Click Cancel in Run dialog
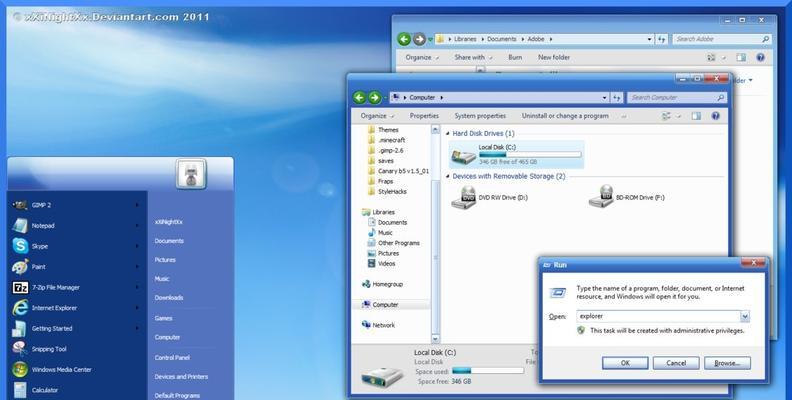This screenshot has width=792, height=400. point(676,363)
